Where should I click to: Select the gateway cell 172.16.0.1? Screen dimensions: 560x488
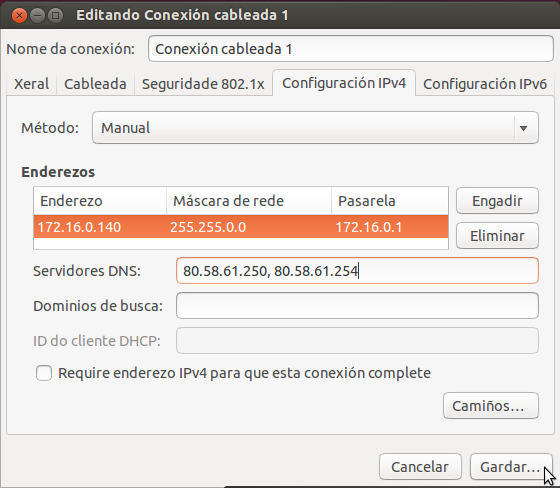(x=390, y=227)
